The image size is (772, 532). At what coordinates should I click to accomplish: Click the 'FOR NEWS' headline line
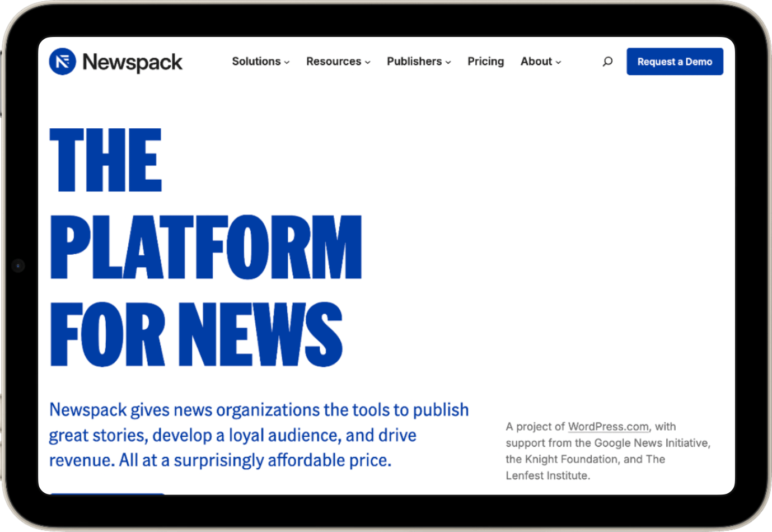coord(196,334)
